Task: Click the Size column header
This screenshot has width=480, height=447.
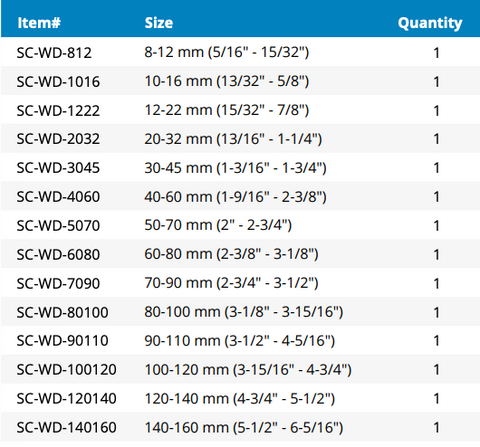Action: pos(159,23)
